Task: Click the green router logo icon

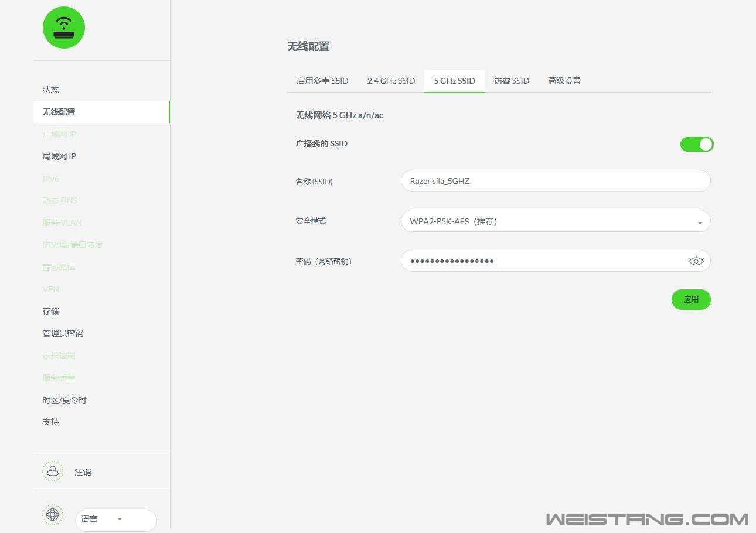Action: (x=64, y=28)
